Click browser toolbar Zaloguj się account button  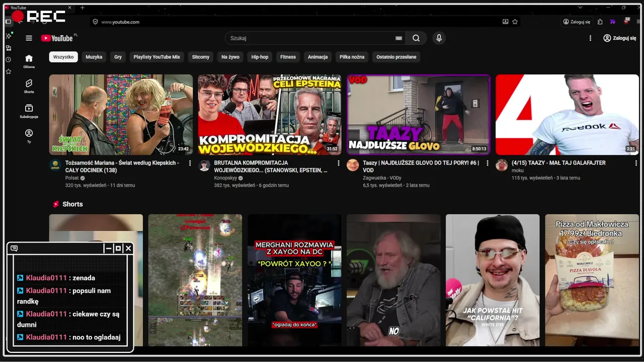[x=577, y=22]
